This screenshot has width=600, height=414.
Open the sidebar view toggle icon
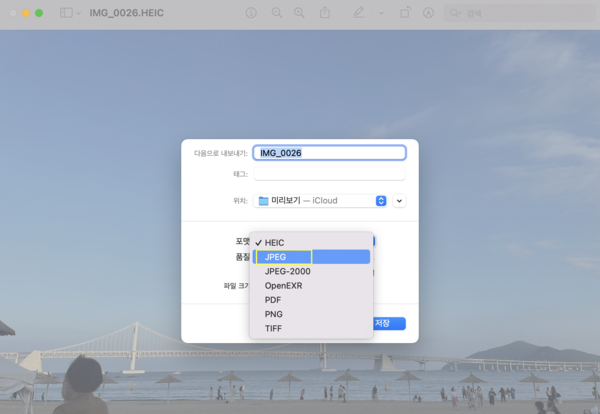click(x=66, y=13)
